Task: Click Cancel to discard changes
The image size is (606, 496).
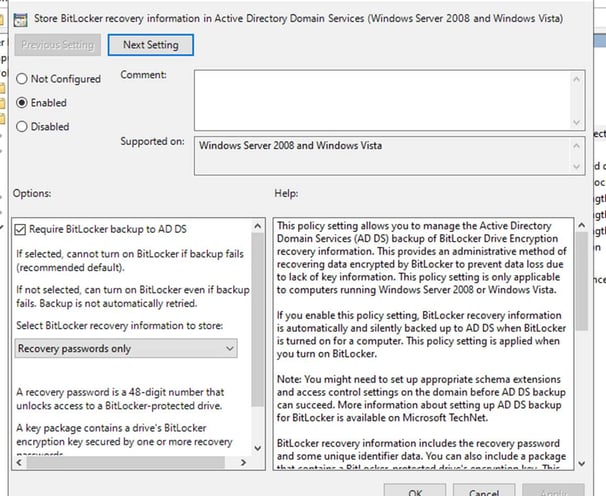Action: click(x=484, y=490)
